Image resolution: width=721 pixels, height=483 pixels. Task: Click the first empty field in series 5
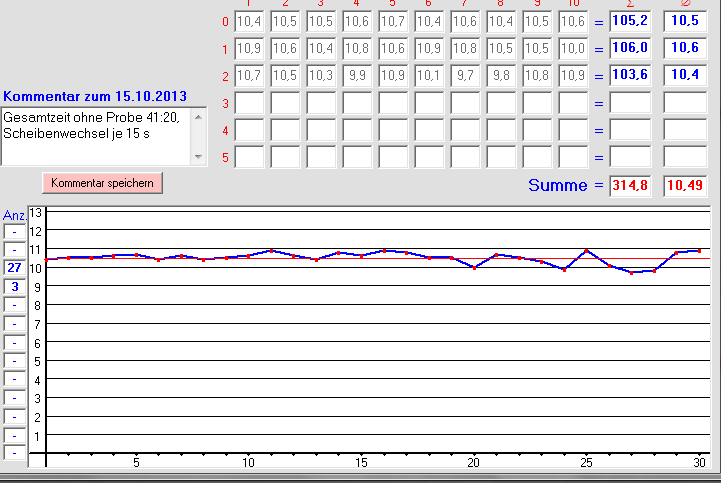[249, 156]
